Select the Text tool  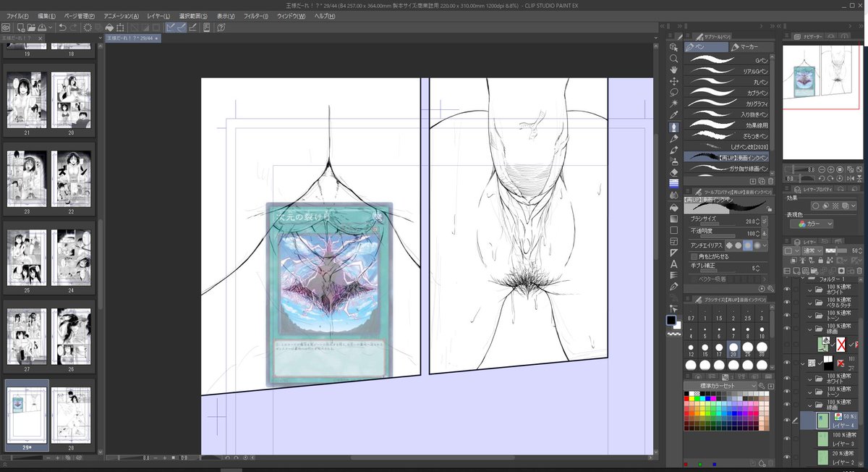[674, 264]
